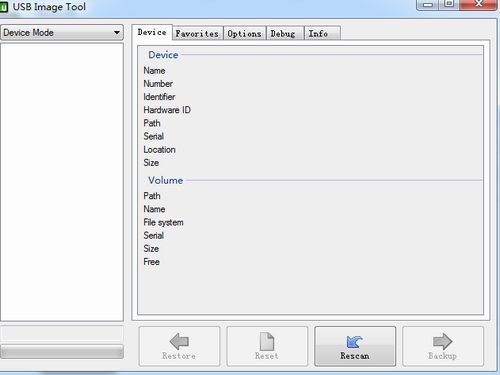The width and height of the screenshot is (500, 375).
Task: Click the Rescan button label
Action: point(355,356)
